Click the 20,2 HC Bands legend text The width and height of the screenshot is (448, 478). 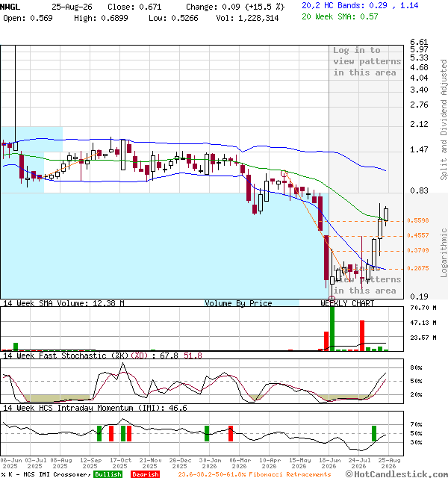(360, 5)
